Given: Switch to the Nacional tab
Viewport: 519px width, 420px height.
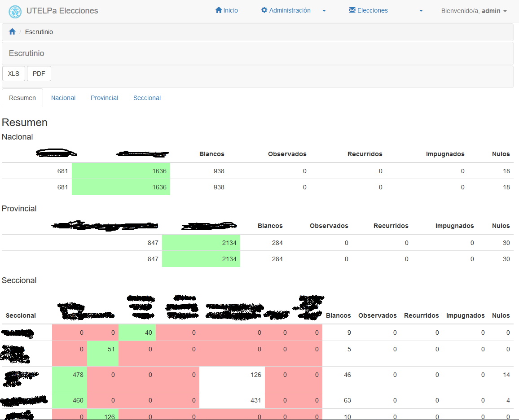Looking at the screenshot, I should coord(63,98).
